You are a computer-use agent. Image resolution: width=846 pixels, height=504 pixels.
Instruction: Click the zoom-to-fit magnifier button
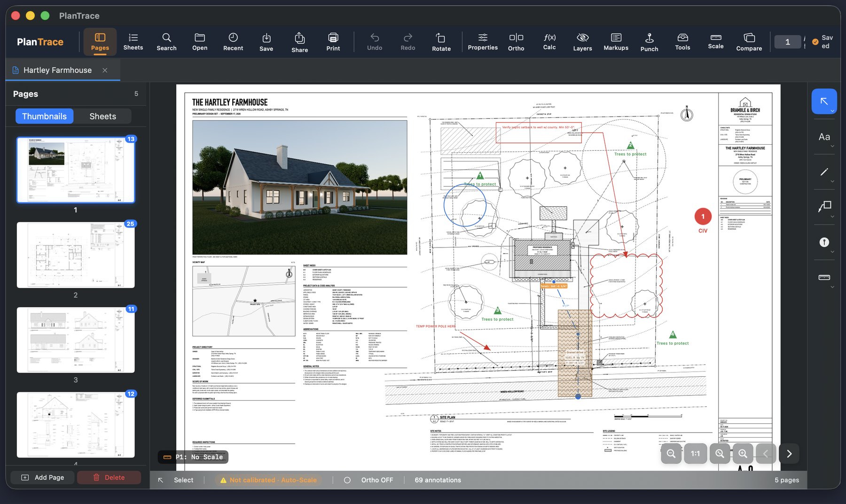720,453
